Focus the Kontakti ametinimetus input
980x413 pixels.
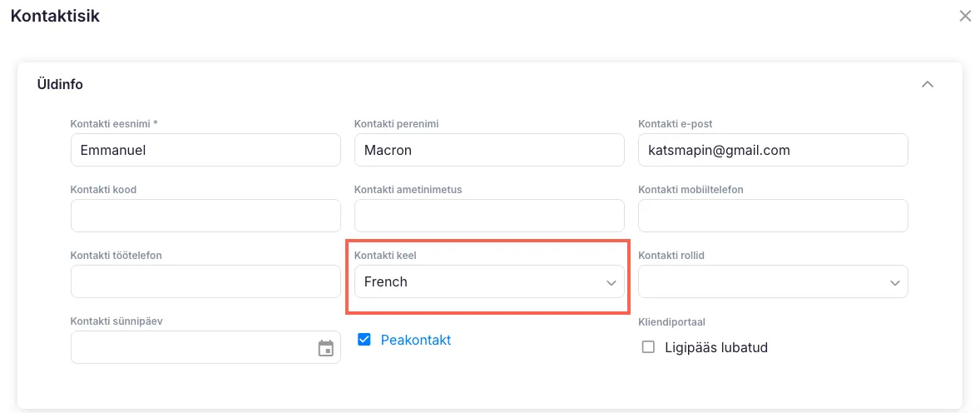coord(489,216)
